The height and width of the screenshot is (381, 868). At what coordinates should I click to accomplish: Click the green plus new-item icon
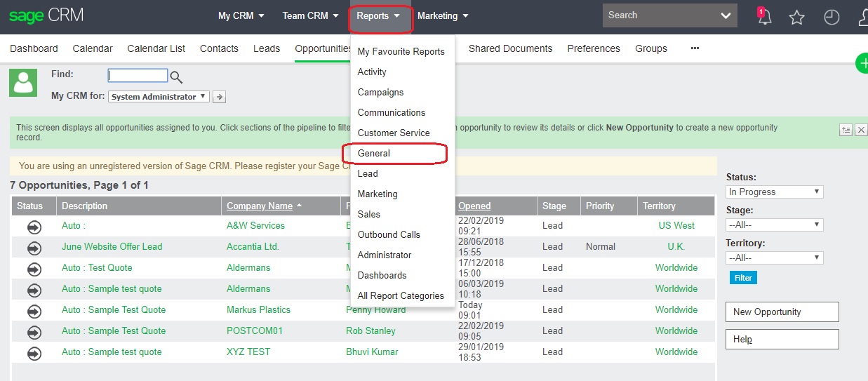(x=862, y=63)
